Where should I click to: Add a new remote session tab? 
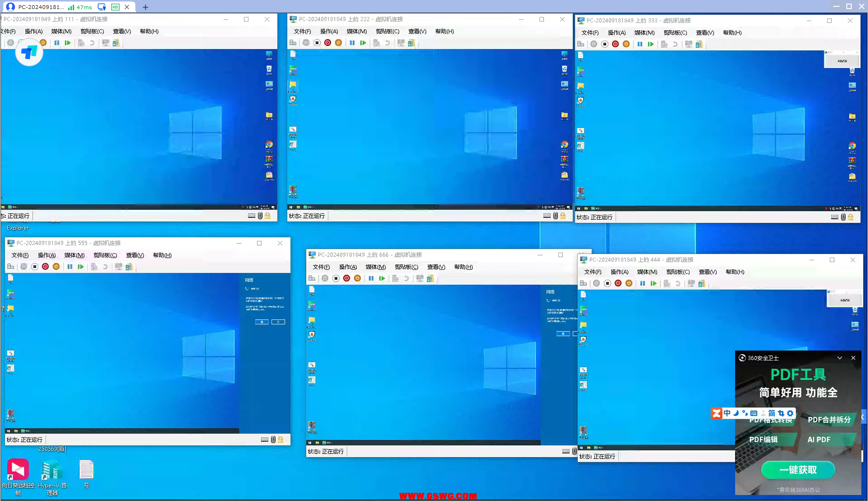coord(146,7)
